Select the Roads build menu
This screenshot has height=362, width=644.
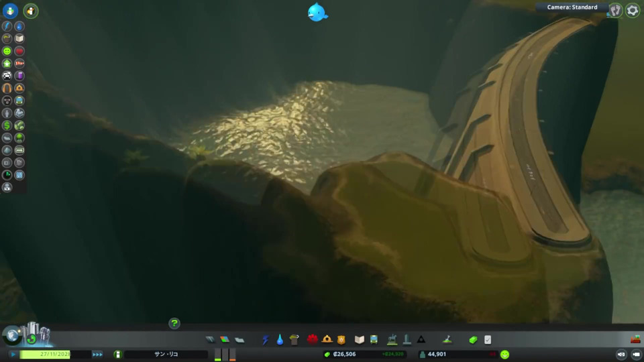(x=210, y=339)
